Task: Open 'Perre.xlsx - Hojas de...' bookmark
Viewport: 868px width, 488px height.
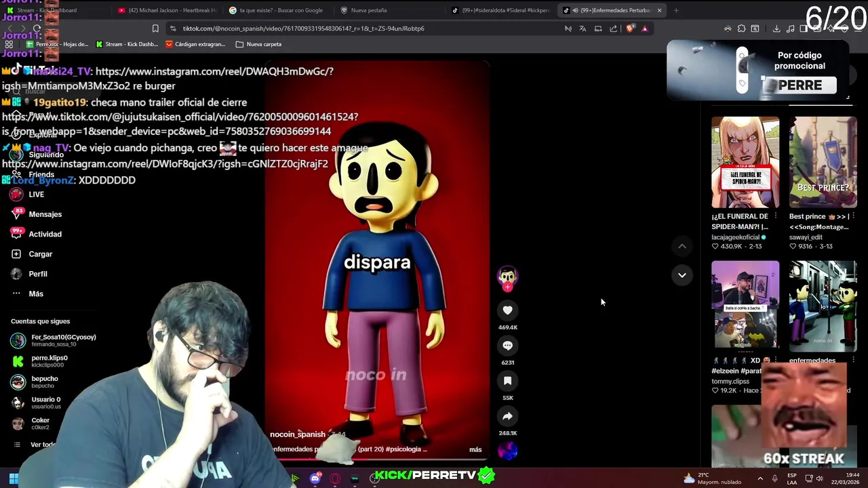Action: [57, 44]
